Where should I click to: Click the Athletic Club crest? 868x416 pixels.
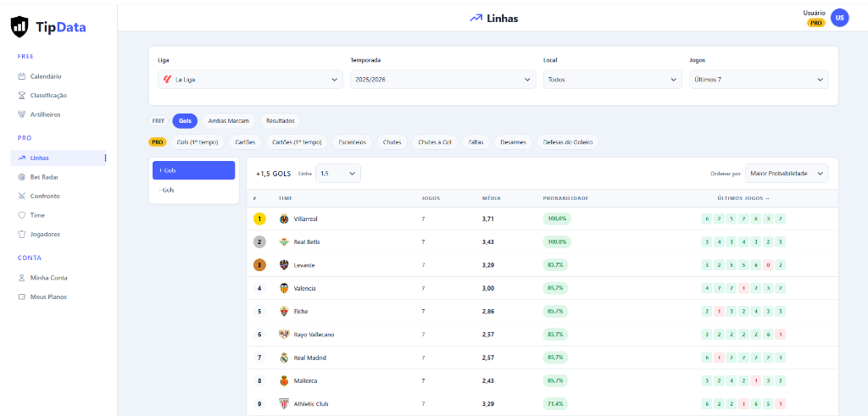284,404
